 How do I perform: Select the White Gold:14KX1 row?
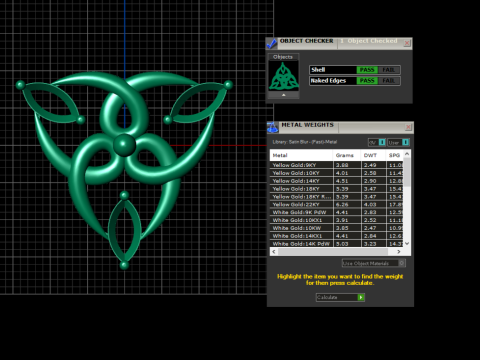337,236
